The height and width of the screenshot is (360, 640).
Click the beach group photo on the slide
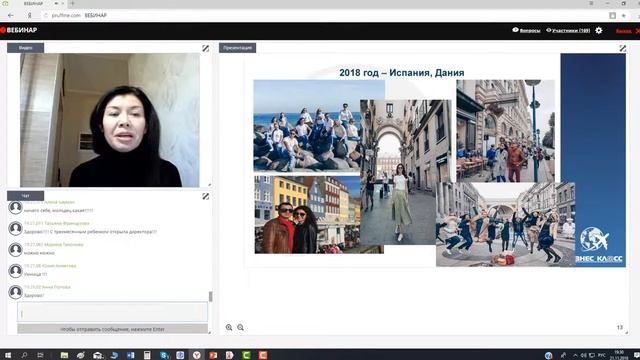[x=307, y=125]
